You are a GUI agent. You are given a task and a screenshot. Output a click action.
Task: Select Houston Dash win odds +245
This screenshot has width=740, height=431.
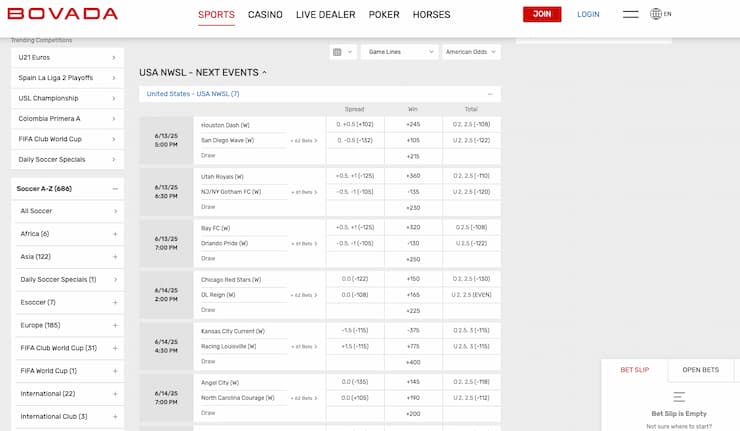[413, 125]
